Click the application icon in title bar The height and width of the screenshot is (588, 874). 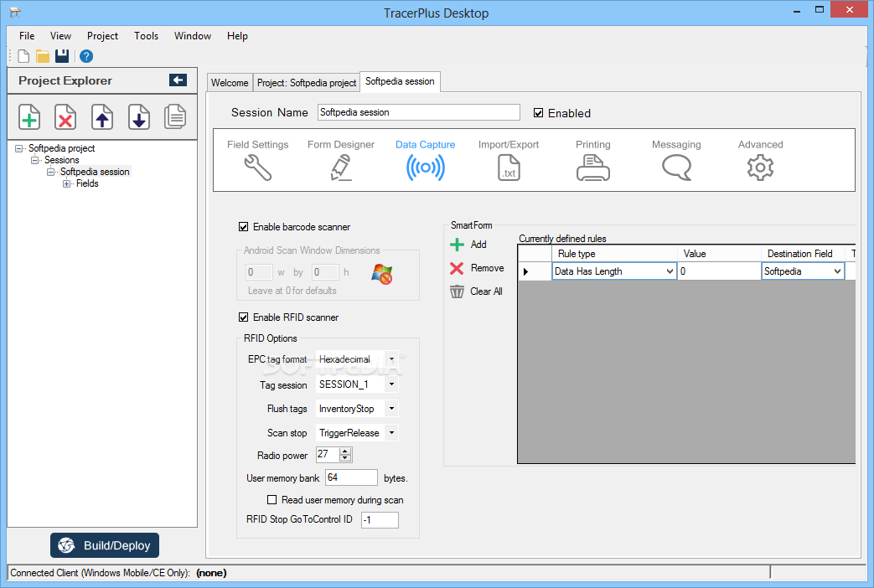tap(15, 12)
